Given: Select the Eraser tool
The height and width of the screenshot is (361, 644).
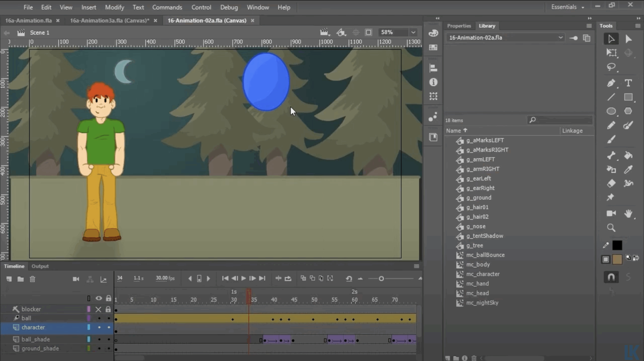Looking at the screenshot, I should click(x=611, y=183).
